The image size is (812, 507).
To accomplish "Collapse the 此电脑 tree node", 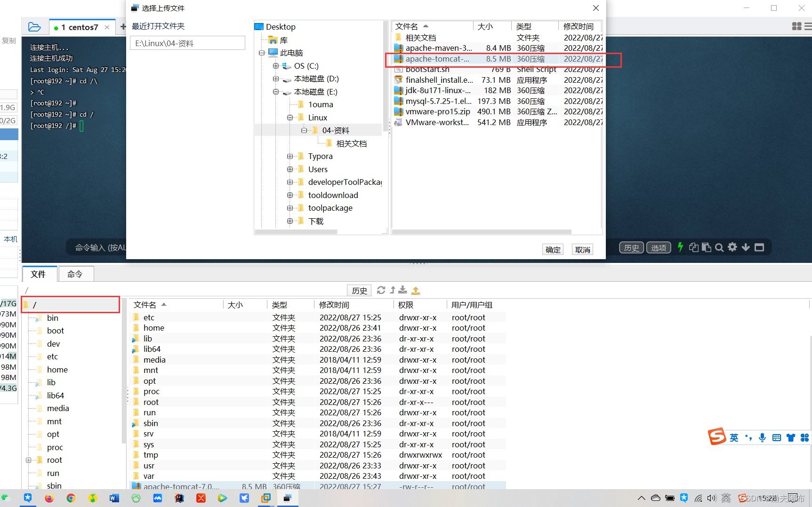I will click(262, 53).
